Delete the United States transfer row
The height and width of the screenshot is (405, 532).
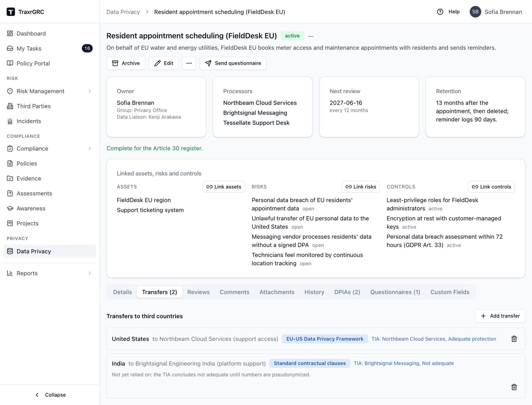point(514,339)
